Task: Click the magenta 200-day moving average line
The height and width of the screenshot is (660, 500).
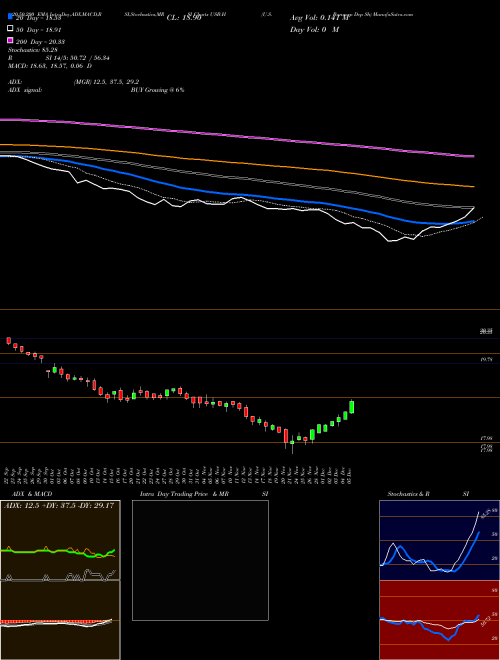Action: pyautogui.click(x=236, y=136)
